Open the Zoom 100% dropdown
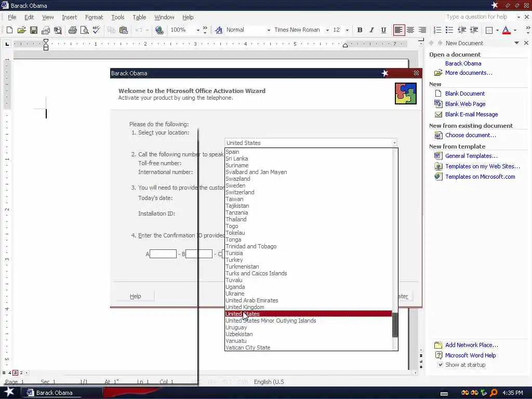Image resolution: width=532 pixels, height=399 pixels. (198, 30)
